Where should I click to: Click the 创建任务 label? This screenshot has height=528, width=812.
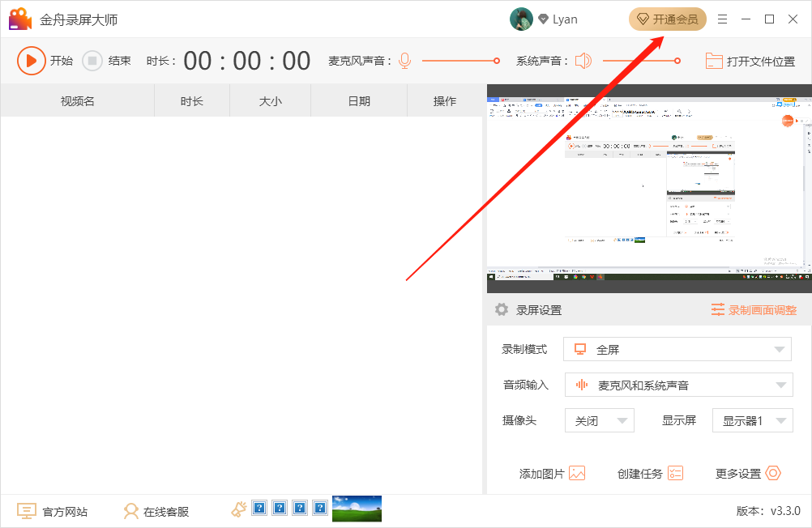[639, 474]
